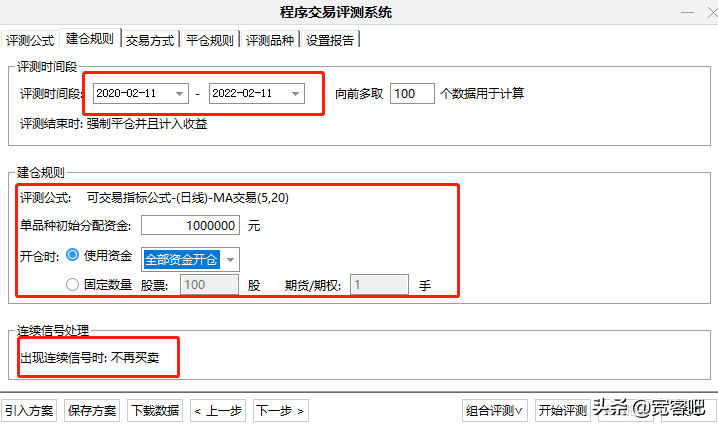Expand the start date 2020-02-11 dropdown
718x429 pixels.
(179, 94)
